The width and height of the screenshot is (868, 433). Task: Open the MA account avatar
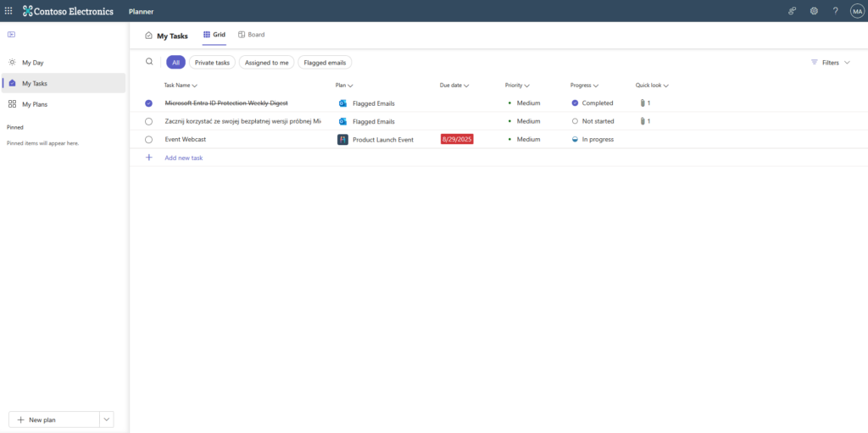857,11
